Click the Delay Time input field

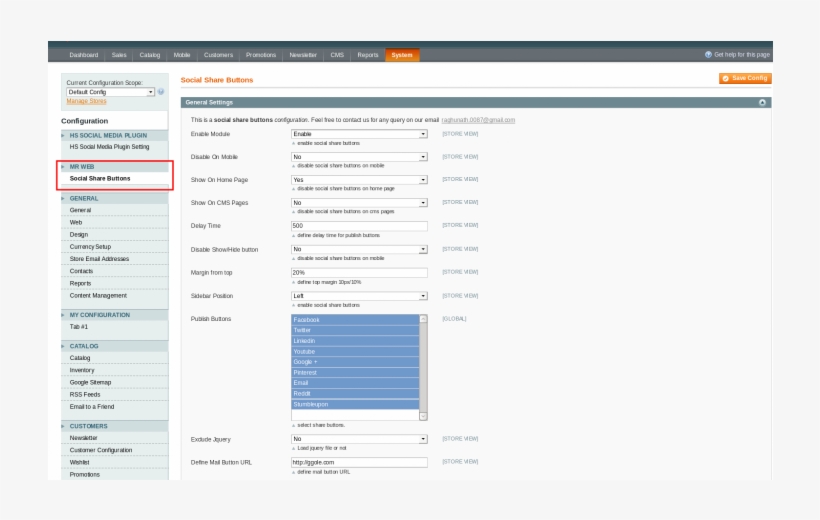pos(359,226)
